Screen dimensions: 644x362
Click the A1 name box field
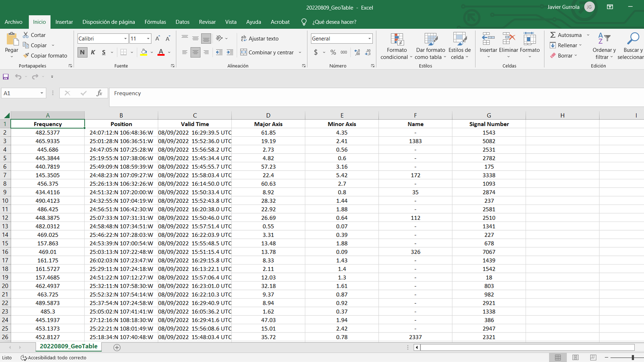20,93
